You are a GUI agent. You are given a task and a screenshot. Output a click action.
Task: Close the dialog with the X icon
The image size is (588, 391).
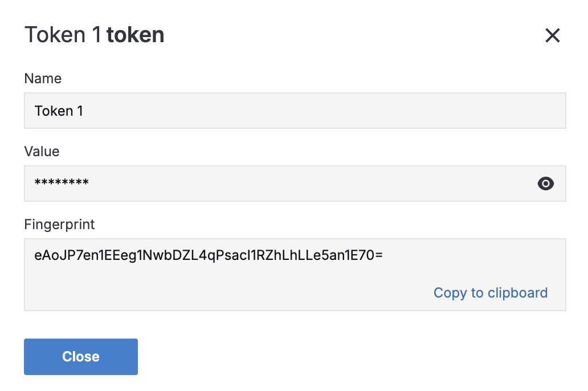(552, 36)
